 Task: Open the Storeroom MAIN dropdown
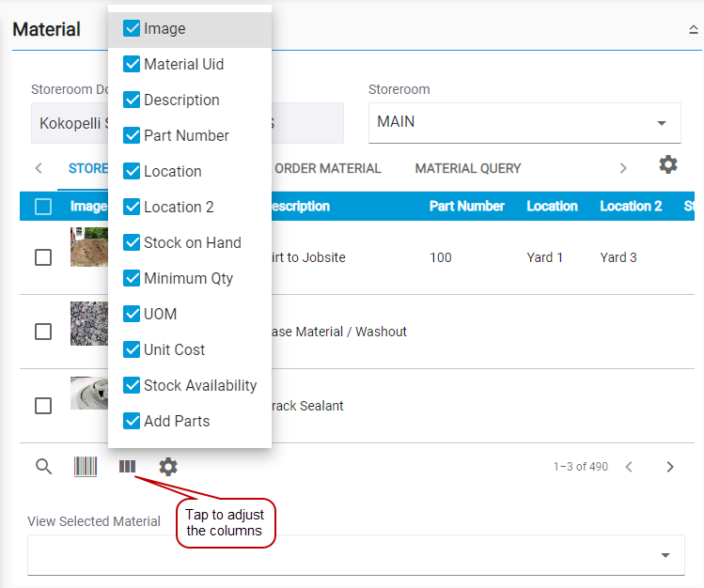coord(524,123)
